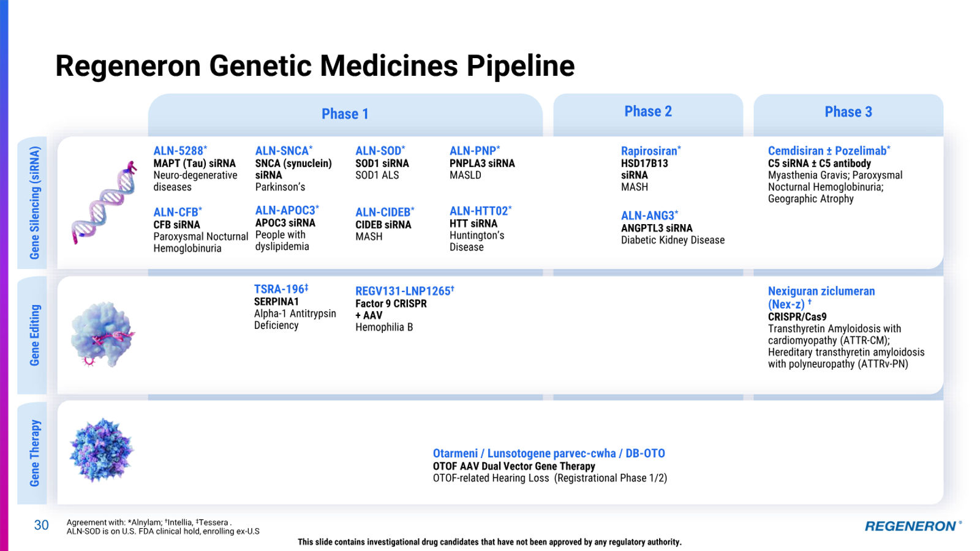The width and height of the screenshot is (980, 551).
Task: Click the text Huntington's Disease
Action: coord(477,241)
